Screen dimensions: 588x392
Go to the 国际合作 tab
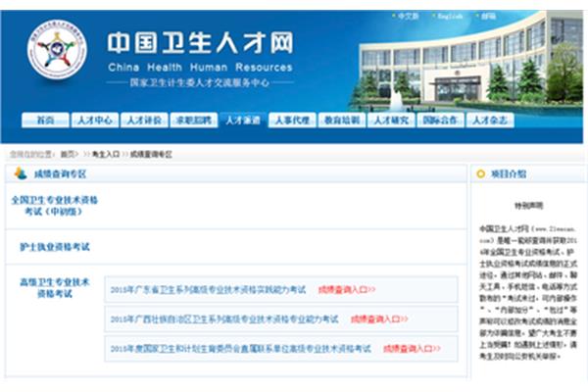click(440, 120)
